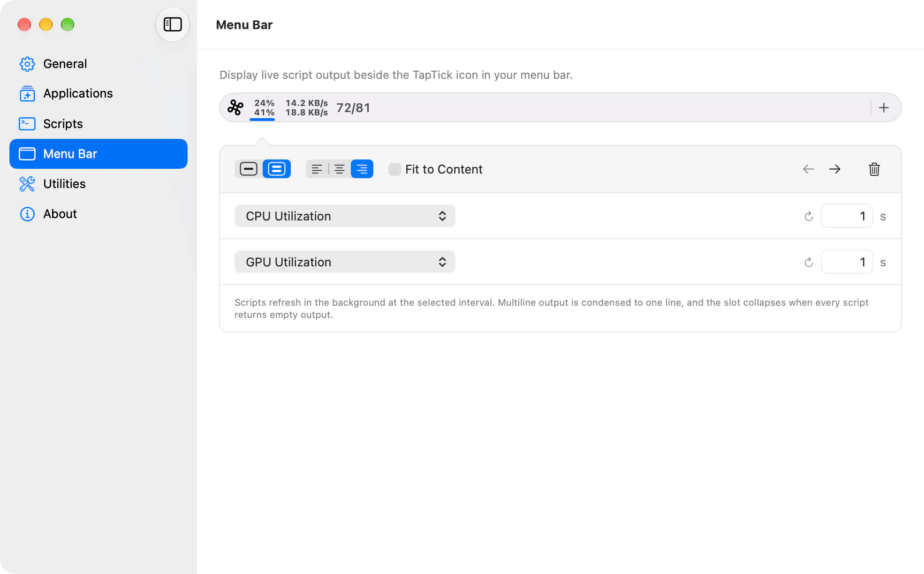Close the window with red button
The width and height of the screenshot is (924, 574).
(24, 24)
